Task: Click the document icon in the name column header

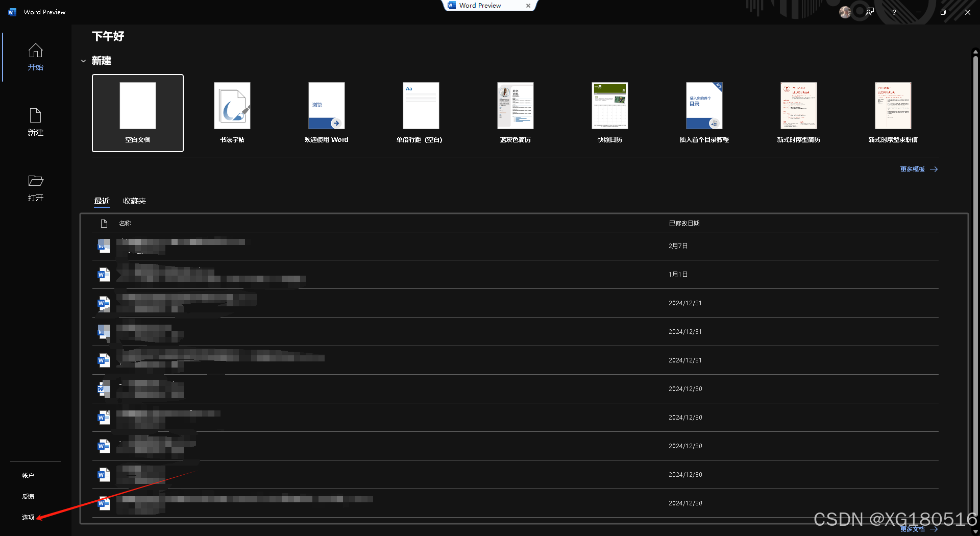Action: [104, 223]
